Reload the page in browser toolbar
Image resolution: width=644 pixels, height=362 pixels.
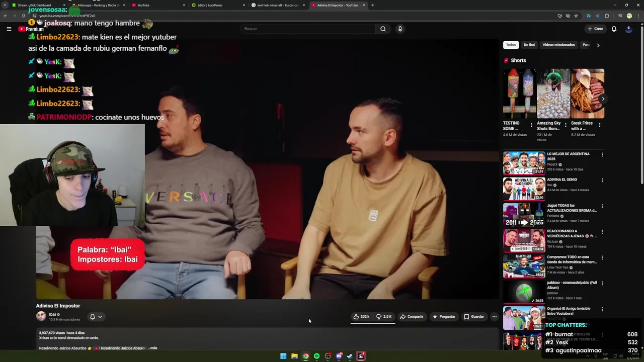[23, 16]
